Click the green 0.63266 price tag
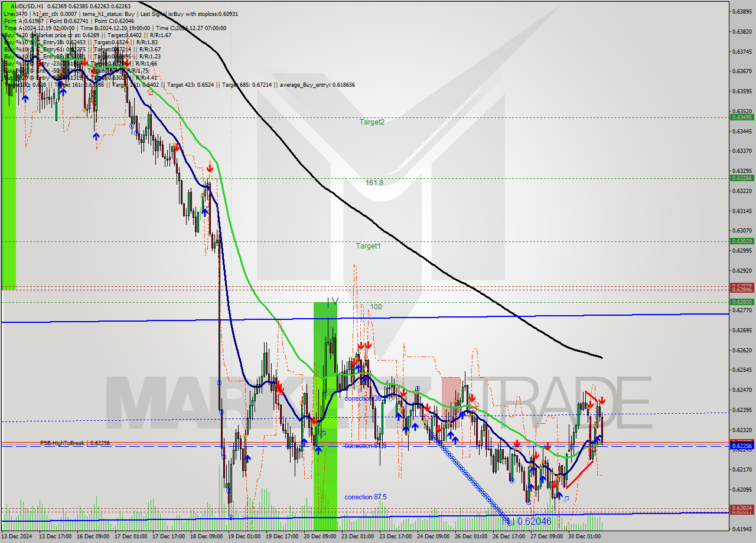756x543 pixels. 742,178
